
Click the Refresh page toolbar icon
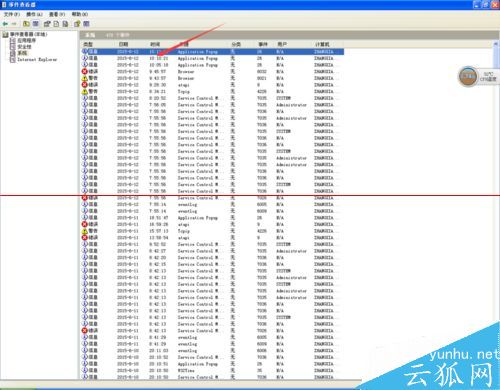coord(56,24)
